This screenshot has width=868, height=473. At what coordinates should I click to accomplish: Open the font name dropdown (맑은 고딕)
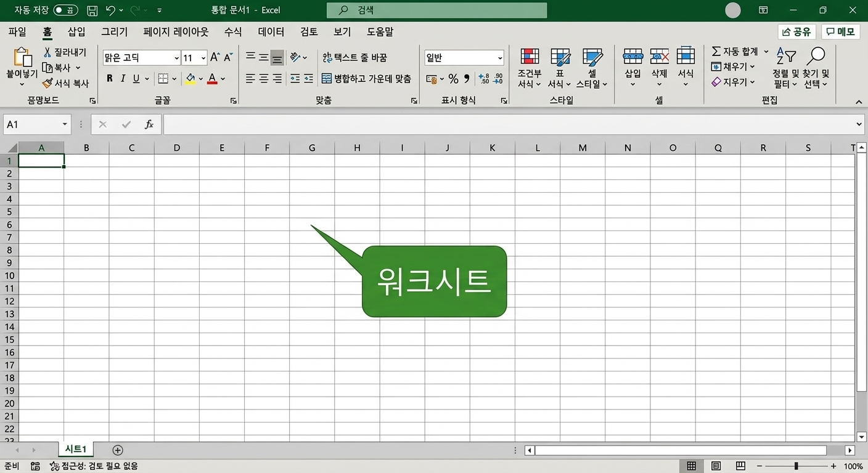click(176, 58)
